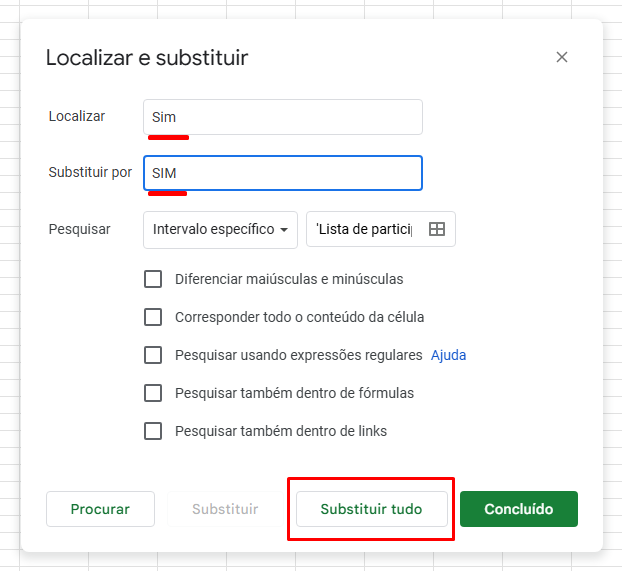Tick Pesquisar também dentro de links checkbox
Viewport: 622px width, 571px height.
click(x=153, y=431)
